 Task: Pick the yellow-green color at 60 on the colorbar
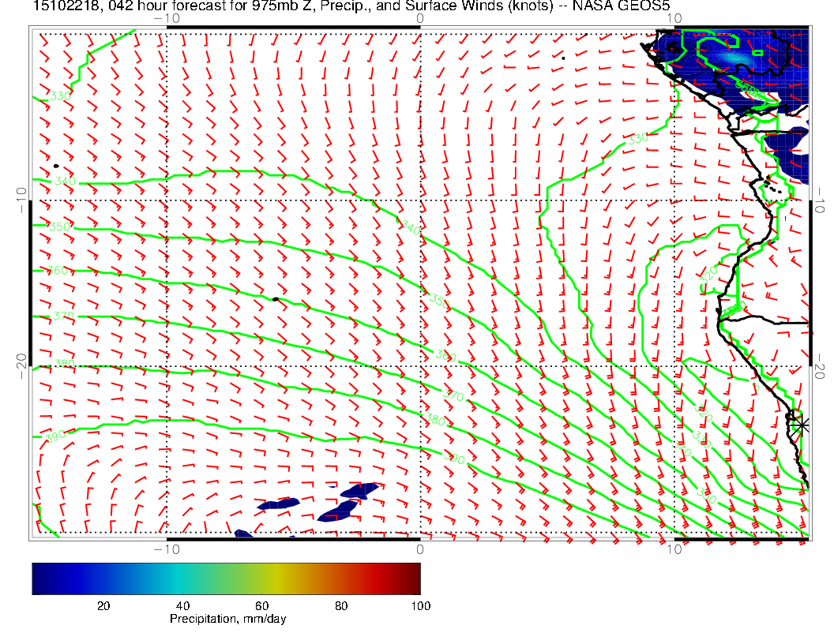262,578
